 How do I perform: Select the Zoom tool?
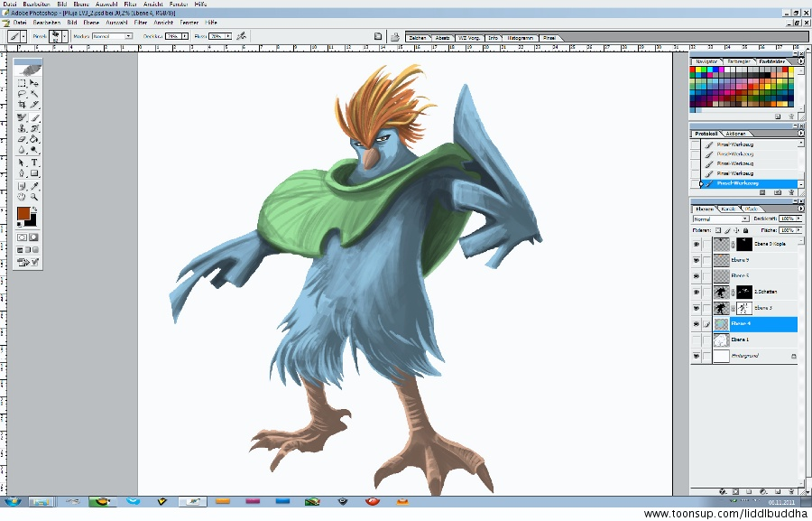tap(34, 197)
